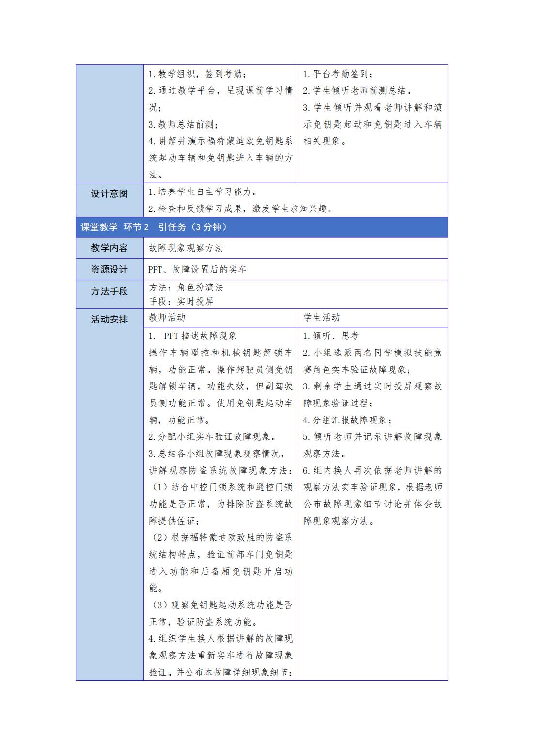The width and height of the screenshot is (534, 756).
Task: Click the 设计意图 label cell
Action: click(110, 194)
